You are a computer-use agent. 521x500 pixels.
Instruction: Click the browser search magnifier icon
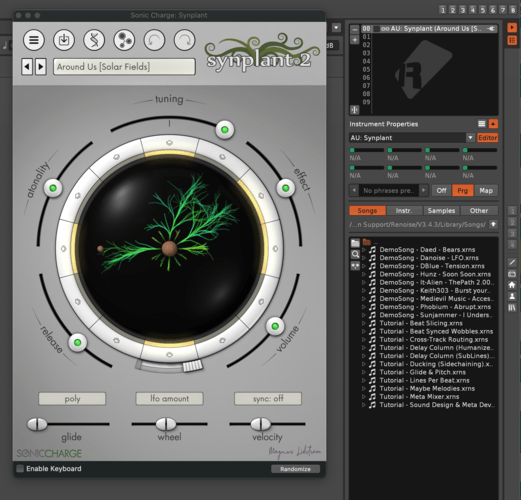tap(355, 255)
